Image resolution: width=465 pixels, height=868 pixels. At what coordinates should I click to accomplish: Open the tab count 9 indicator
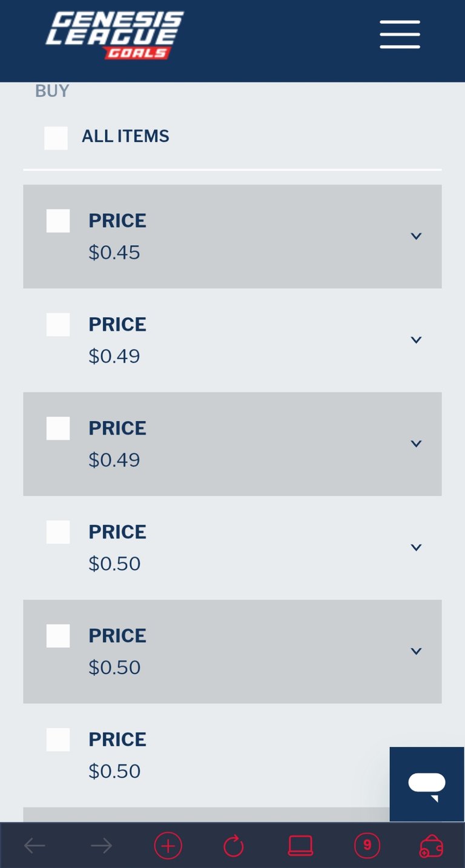(367, 846)
